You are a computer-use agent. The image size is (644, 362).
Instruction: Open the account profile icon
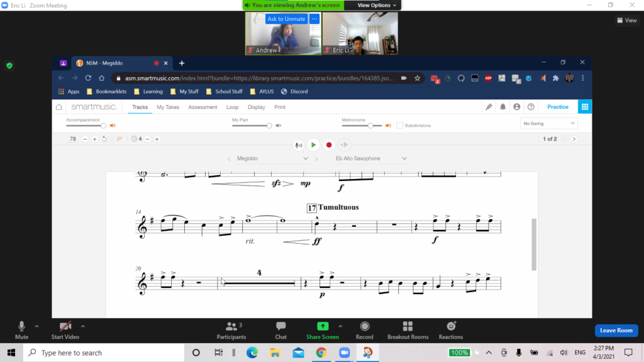click(x=517, y=107)
